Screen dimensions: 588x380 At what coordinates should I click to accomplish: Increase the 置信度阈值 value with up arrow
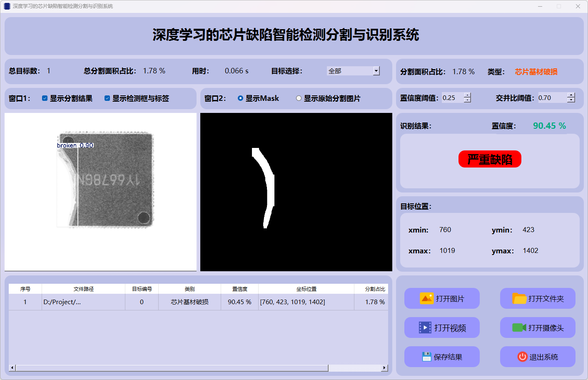point(467,95)
